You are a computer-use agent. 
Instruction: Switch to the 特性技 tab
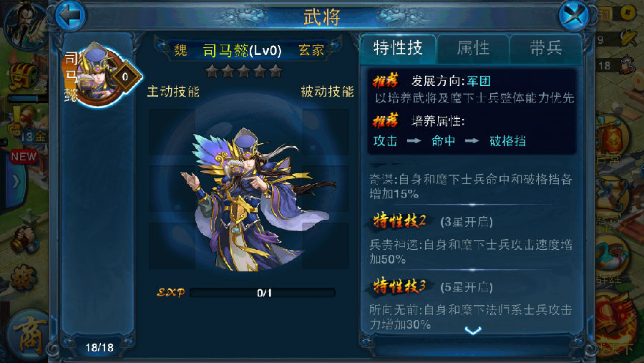(398, 49)
